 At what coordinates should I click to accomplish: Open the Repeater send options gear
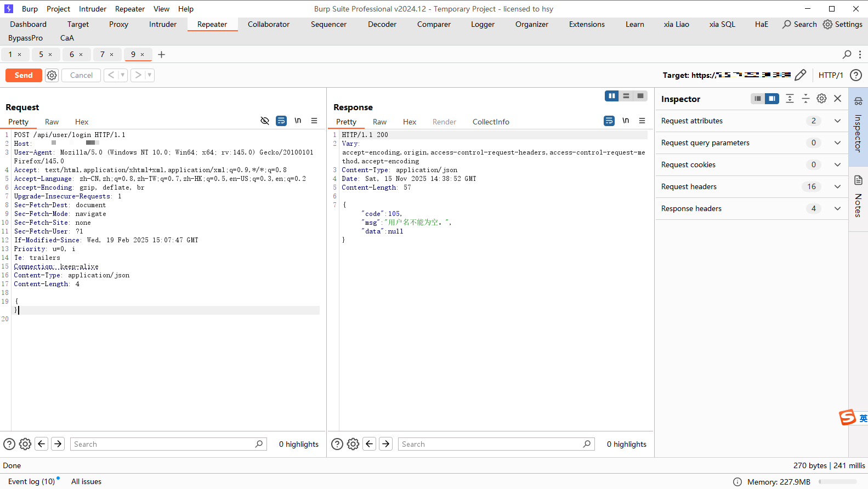pyautogui.click(x=52, y=75)
